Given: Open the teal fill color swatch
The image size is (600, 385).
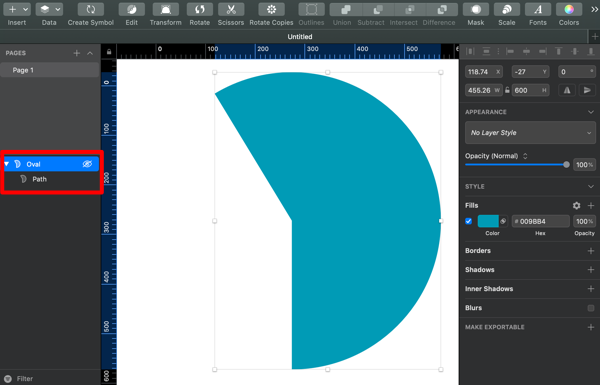Looking at the screenshot, I should [488, 221].
